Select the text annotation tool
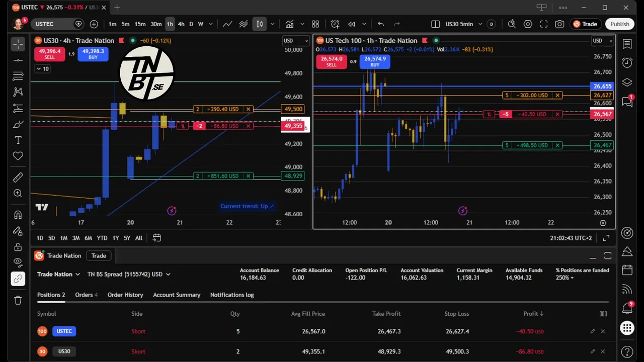The width and height of the screenshot is (644, 362). 18,140
